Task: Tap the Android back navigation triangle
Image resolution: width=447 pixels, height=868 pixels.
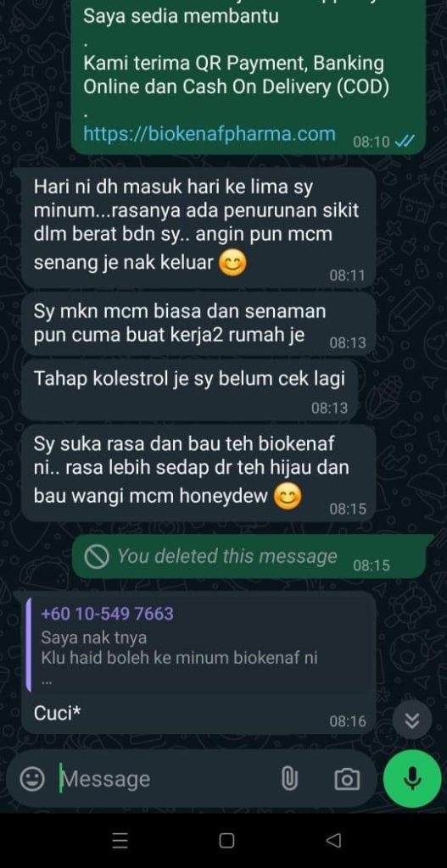Action: point(332,840)
